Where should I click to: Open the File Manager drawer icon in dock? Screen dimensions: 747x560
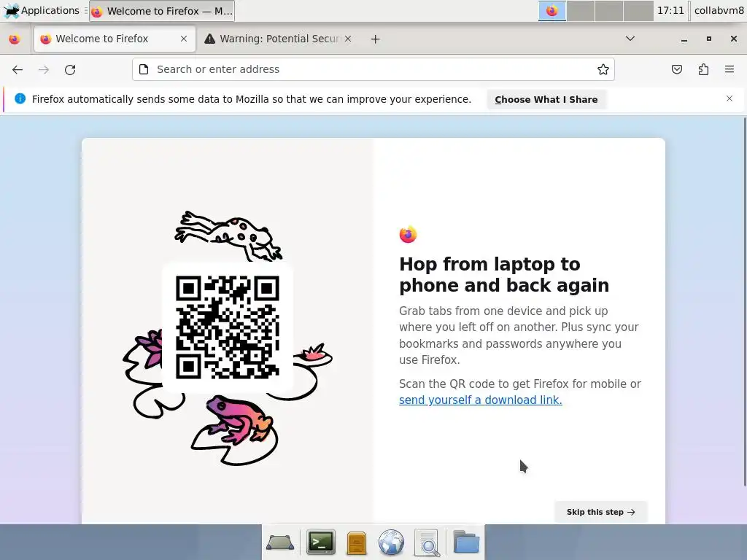356,542
